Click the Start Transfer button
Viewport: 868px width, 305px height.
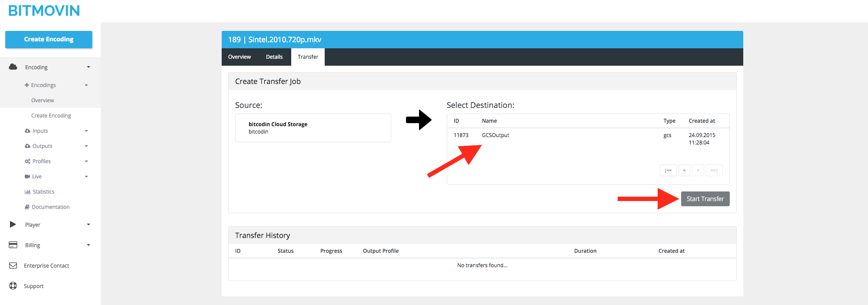[x=705, y=199]
